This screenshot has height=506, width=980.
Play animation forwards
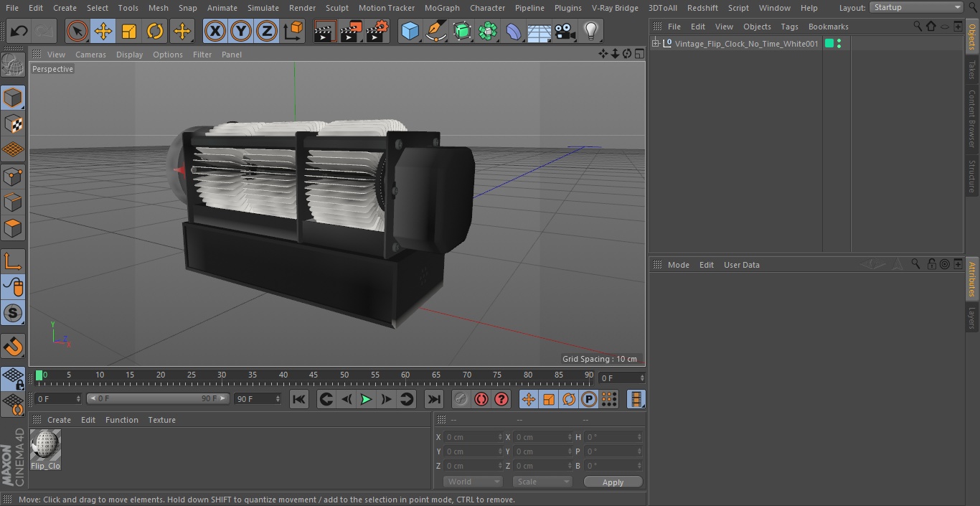(x=366, y=400)
